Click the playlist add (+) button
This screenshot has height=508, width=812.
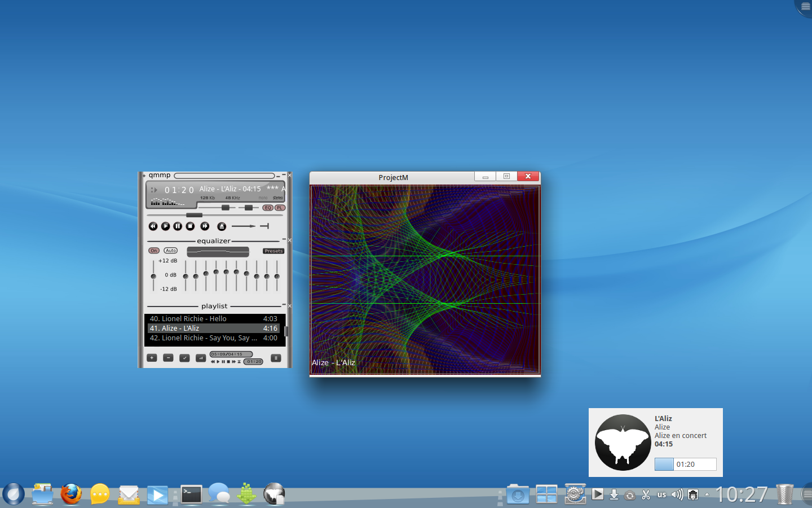(152, 358)
